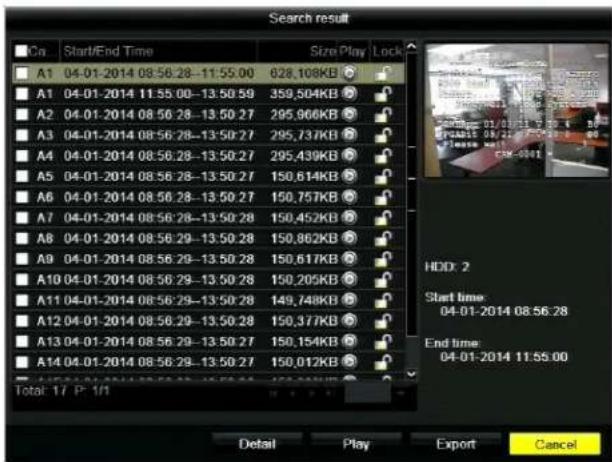
Task: Tick checkbox for A1 08:56:28--11:55:00 row
Action: (x=22, y=73)
